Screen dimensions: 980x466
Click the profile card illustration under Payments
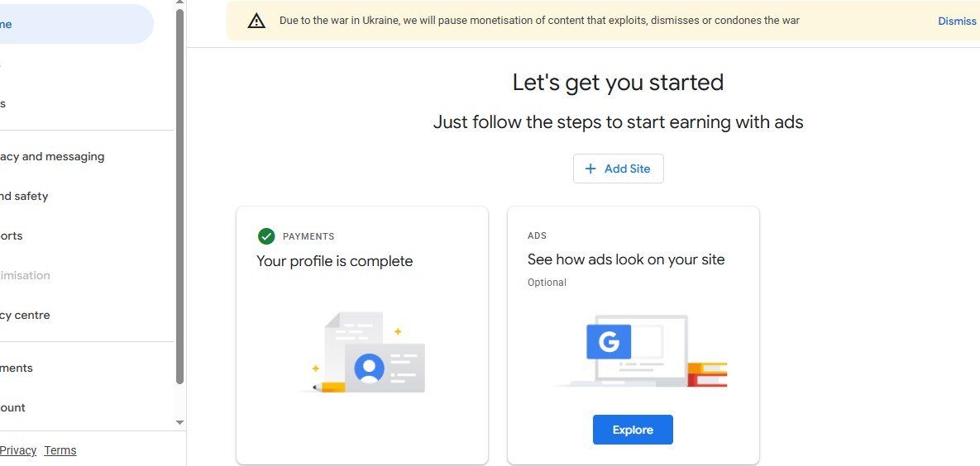click(x=367, y=352)
